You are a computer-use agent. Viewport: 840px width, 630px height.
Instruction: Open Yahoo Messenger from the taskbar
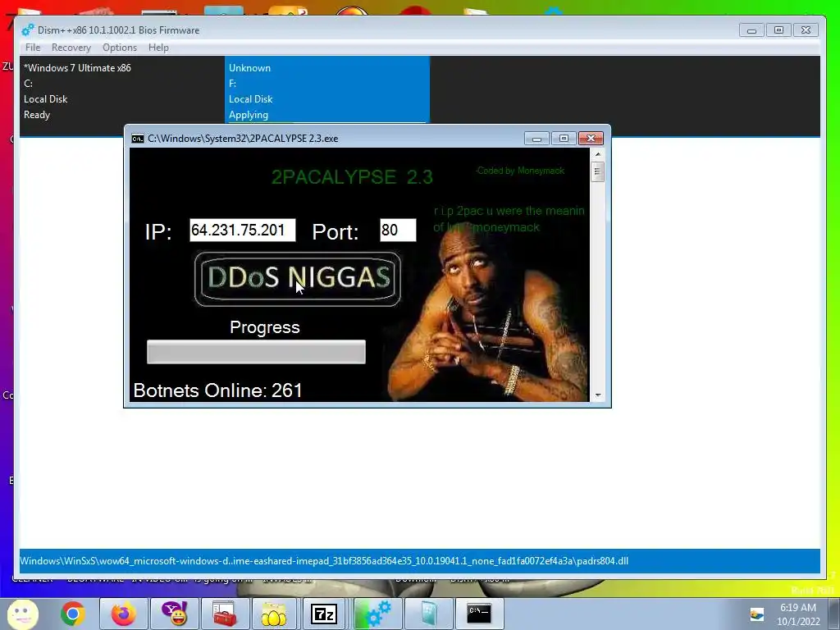(175, 614)
